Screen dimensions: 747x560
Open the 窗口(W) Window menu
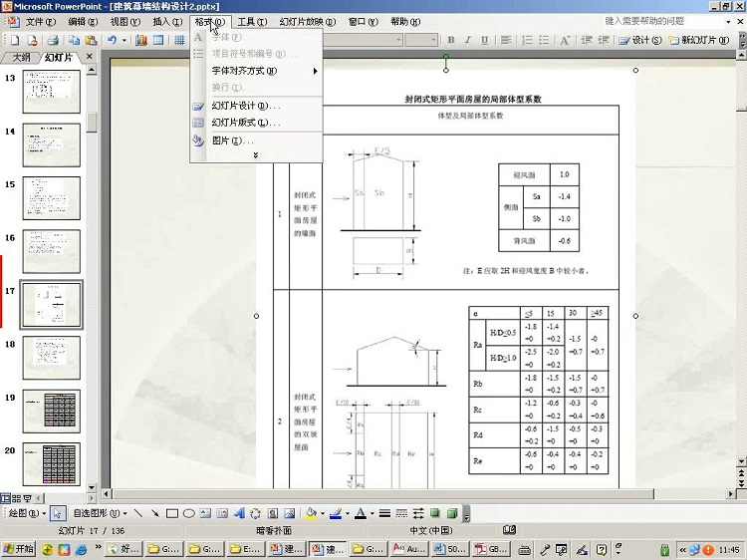click(363, 22)
